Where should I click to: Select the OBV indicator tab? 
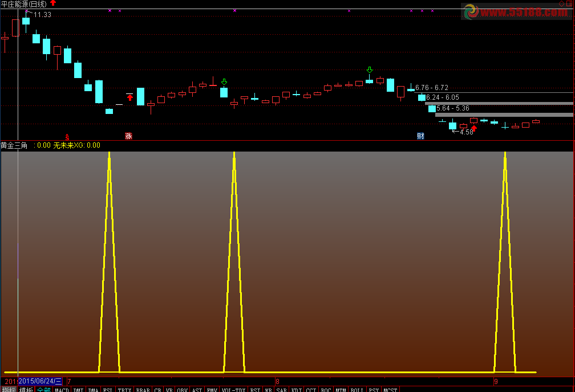183,390
